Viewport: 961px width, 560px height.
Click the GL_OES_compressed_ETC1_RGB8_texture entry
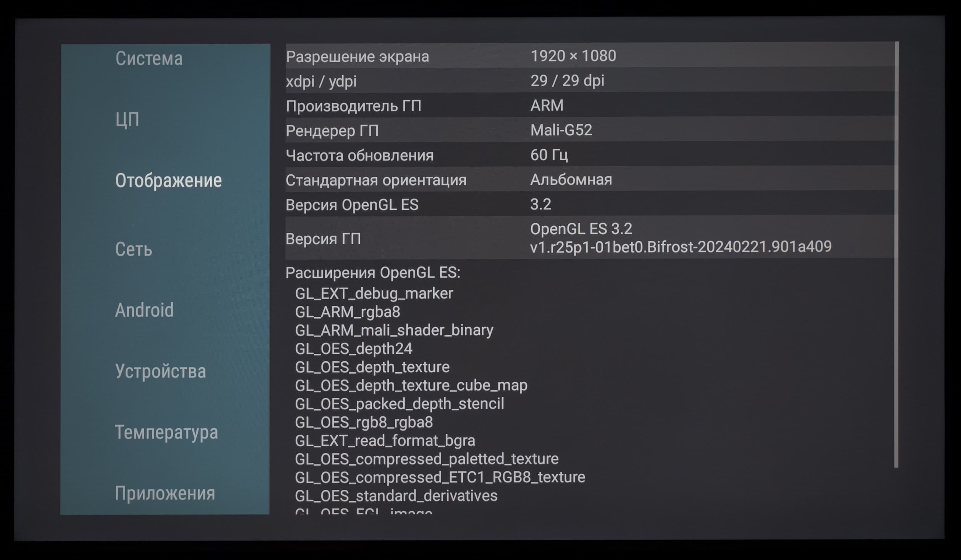pyautogui.click(x=440, y=477)
